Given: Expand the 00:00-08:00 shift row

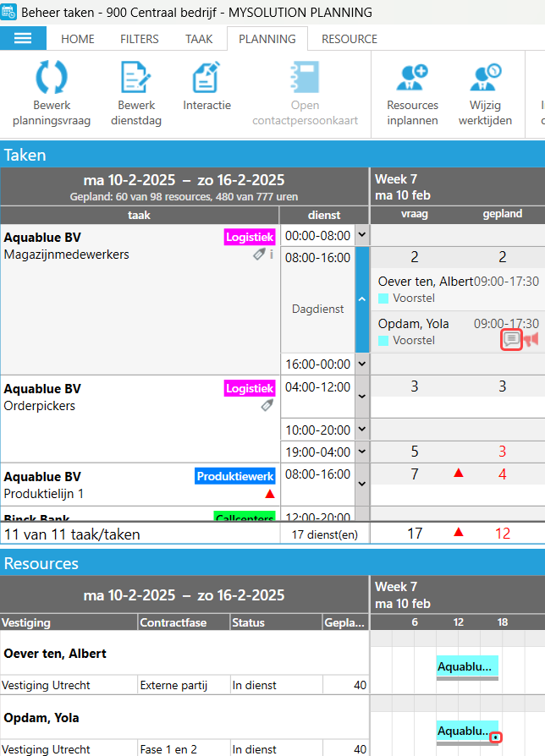Looking at the screenshot, I should 362,235.
